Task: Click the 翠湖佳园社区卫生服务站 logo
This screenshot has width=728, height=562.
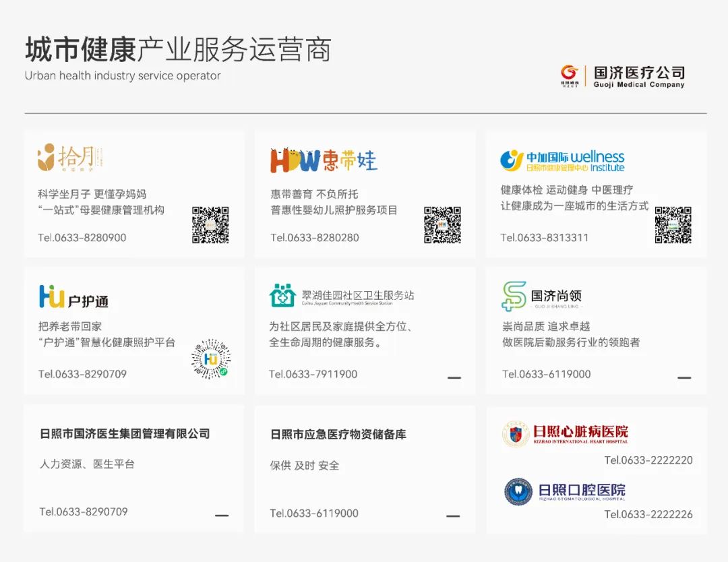Action: pos(342,296)
